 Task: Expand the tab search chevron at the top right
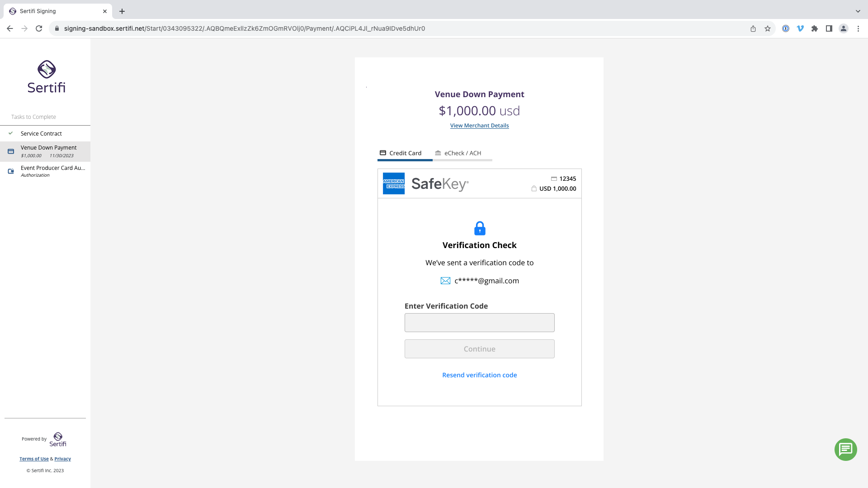[858, 11]
